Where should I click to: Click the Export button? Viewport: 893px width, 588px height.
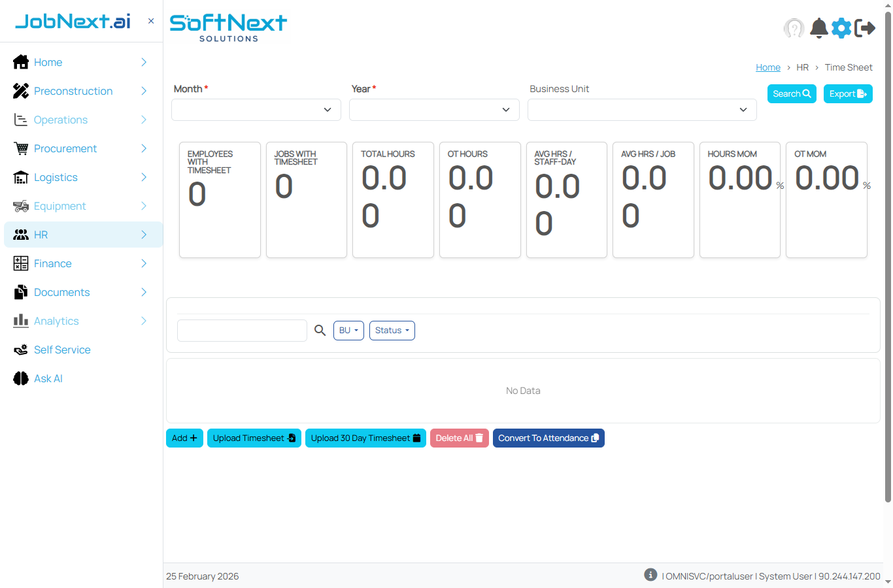[x=848, y=93]
